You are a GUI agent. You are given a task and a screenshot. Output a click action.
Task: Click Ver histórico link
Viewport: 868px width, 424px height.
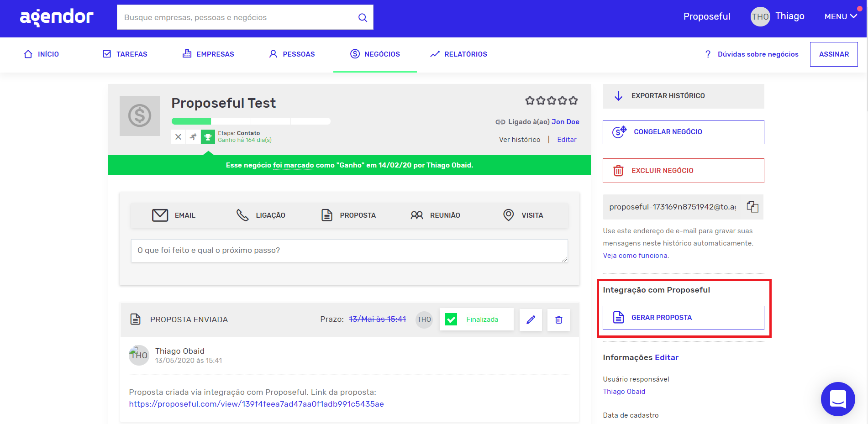pyautogui.click(x=520, y=140)
